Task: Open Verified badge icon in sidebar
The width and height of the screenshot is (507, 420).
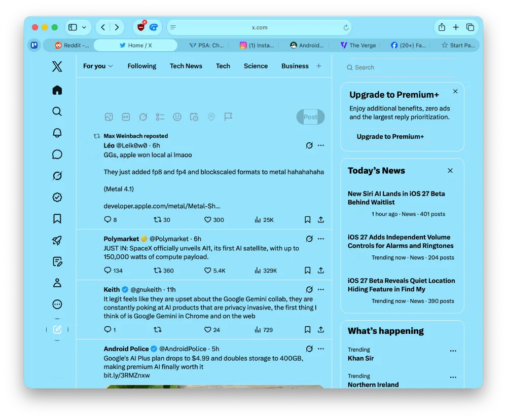Action: [x=57, y=197]
